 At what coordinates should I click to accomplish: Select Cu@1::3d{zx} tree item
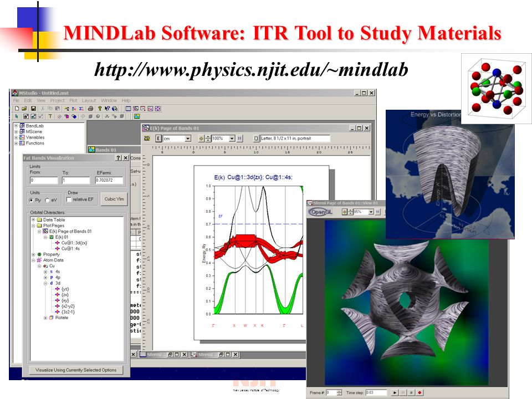point(74,243)
